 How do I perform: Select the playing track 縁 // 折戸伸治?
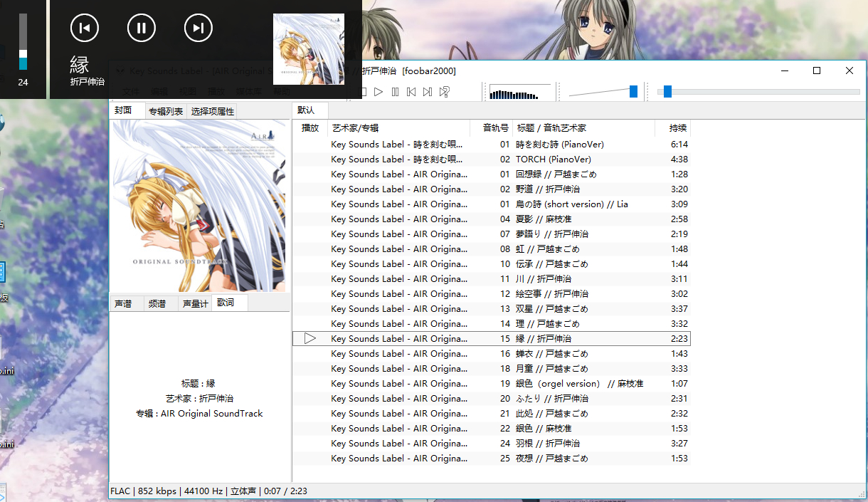click(492, 339)
